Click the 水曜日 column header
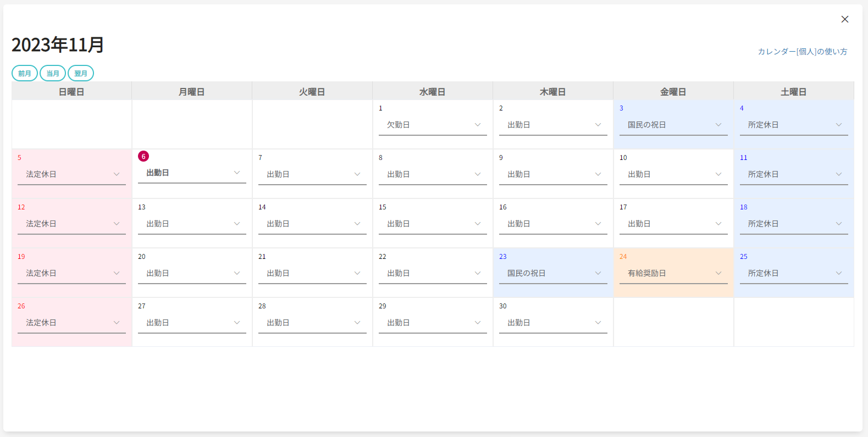Screen dimensions: 868x437 point(432,92)
